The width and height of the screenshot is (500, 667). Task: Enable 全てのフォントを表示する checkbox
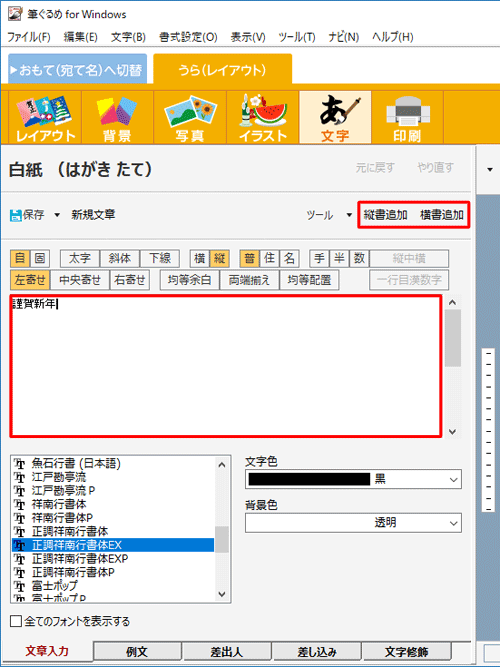tap(16, 621)
